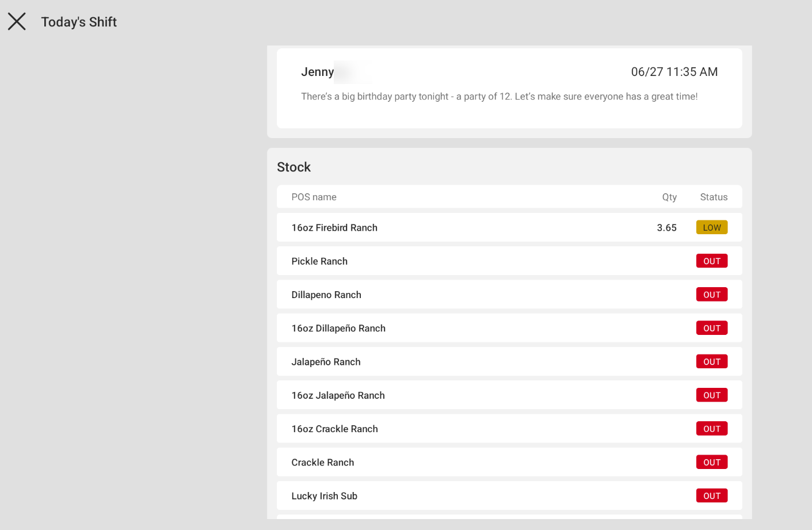Select the Lucky Irish Sub item
Image resolution: width=812 pixels, height=530 pixels.
tap(509, 495)
